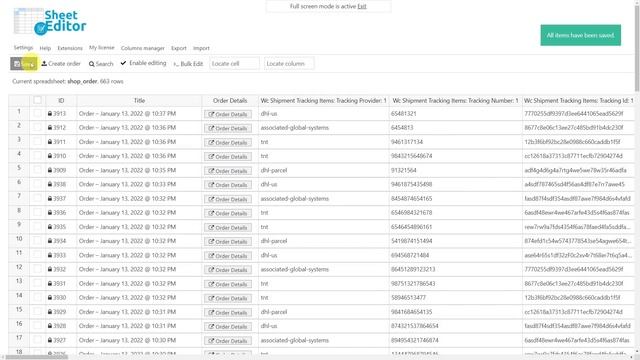This screenshot has height=360, width=640.
Task: Click the ID column header
Action: 61,100
